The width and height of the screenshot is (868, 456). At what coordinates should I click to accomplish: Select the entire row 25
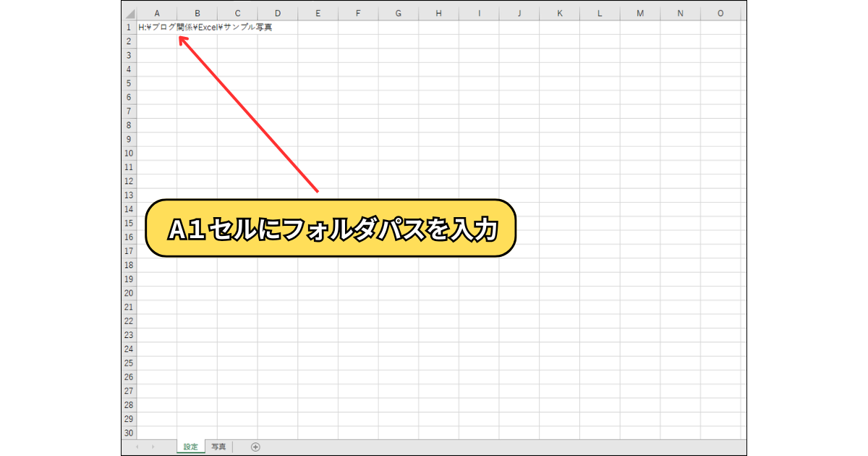click(x=129, y=363)
